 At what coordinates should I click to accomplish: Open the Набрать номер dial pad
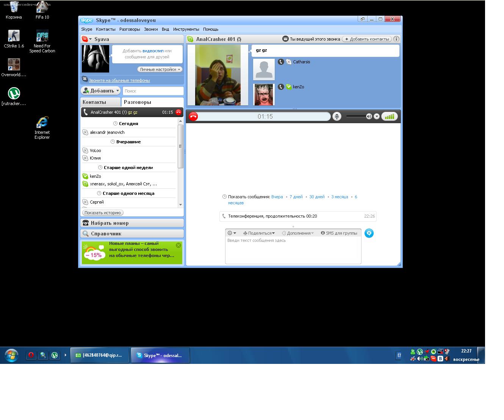coord(132,223)
